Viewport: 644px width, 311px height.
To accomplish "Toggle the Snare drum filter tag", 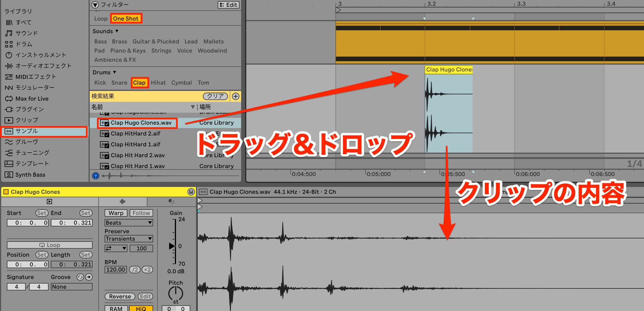I will [x=119, y=83].
